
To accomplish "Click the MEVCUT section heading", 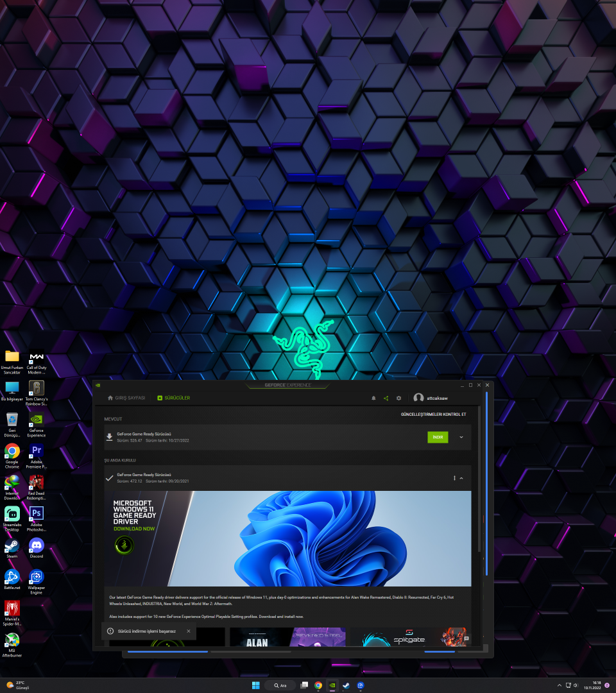I will [113, 419].
